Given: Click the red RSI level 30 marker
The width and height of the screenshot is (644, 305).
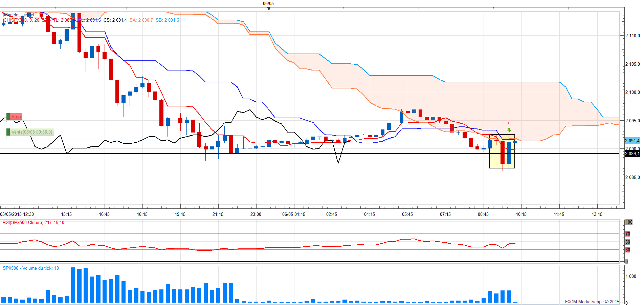Looking at the screenshot, I should point(628,250).
